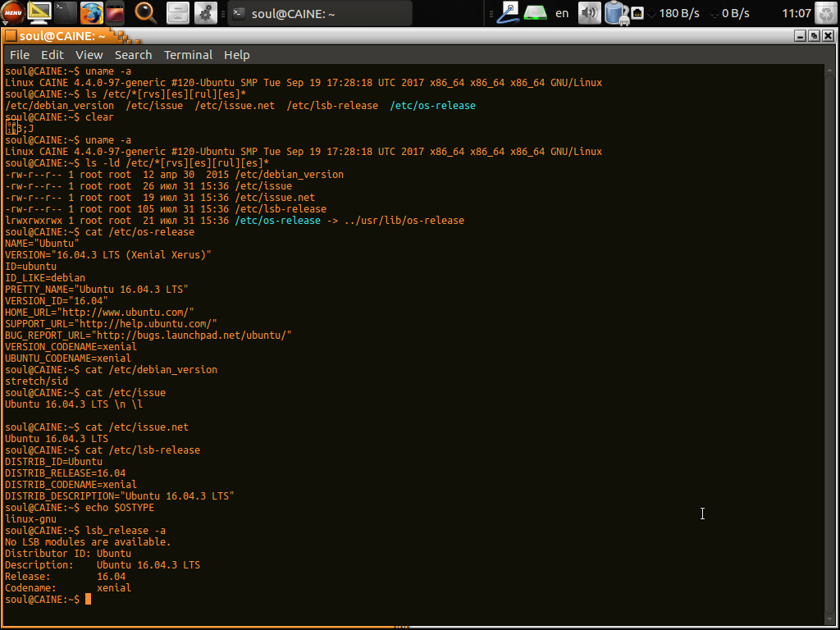This screenshot has width=840, height=630.
Task: Open the speaker volume control
Action: [x=589, y=13]
